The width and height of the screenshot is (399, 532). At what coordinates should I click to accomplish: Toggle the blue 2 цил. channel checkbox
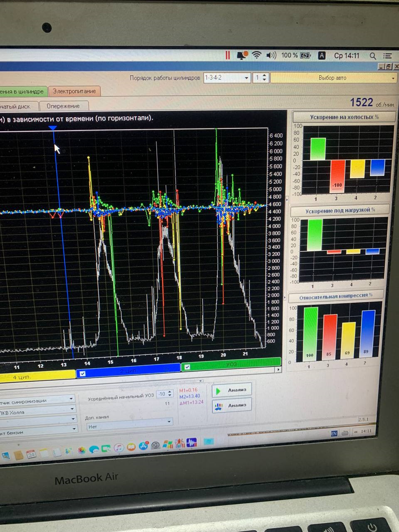click(x=83, y=374)
